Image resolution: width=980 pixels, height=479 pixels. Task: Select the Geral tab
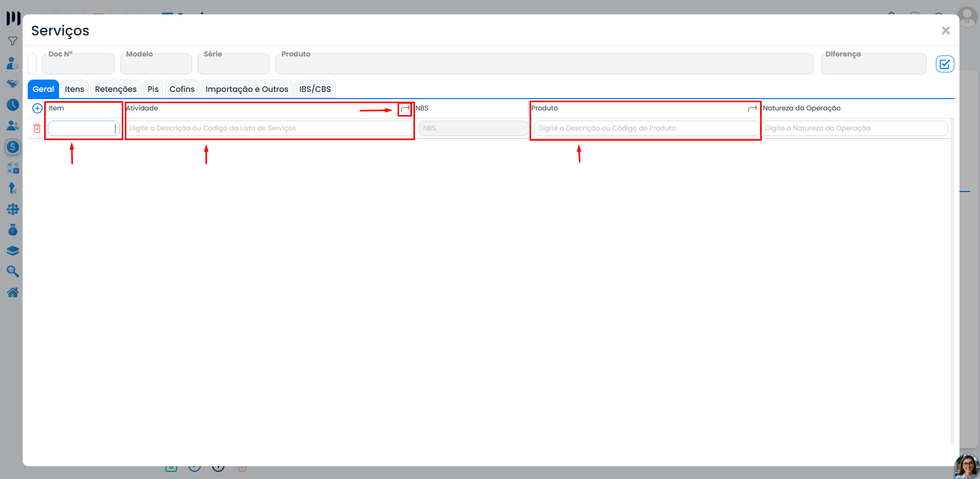pyautogui.click(x=43, y=89)
